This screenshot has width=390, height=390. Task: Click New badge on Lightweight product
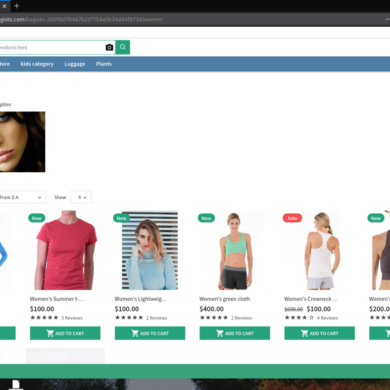click(x=121, y=218)
